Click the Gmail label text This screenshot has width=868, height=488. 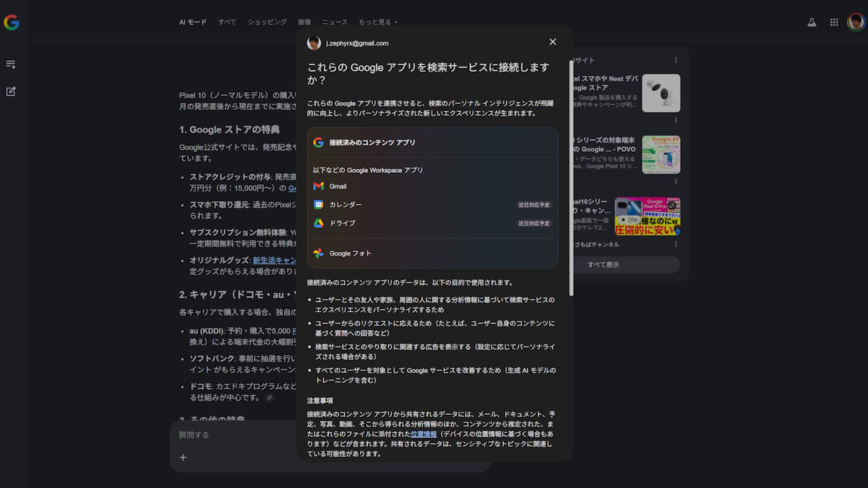tap(338, 186)
